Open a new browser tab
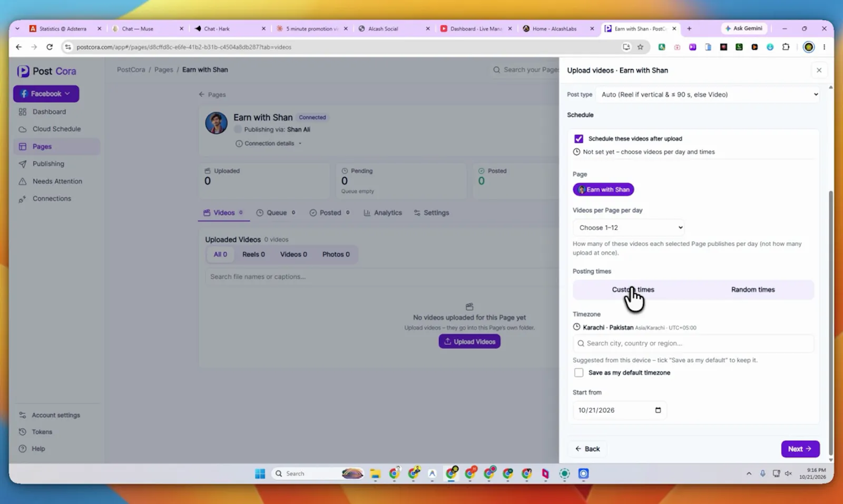The height and width of the screenshot is (504, 843). click(689, 28)
